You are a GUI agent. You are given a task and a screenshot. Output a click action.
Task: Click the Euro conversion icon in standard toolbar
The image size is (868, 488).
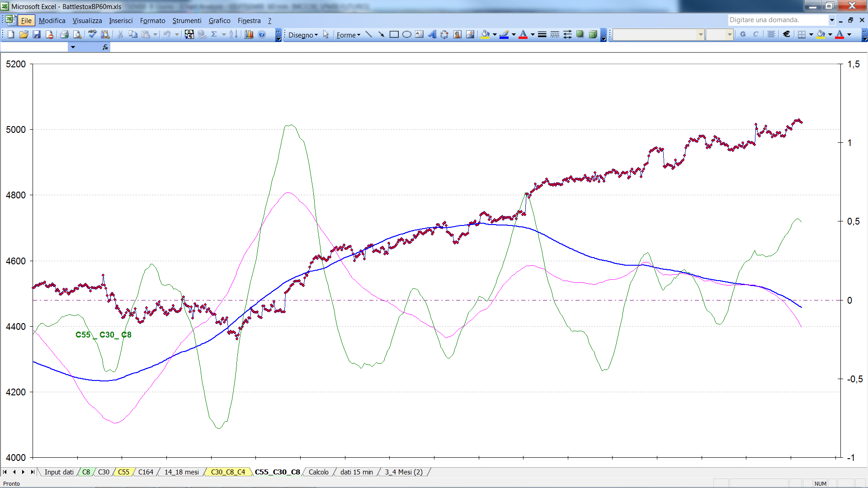click(189, 34)
